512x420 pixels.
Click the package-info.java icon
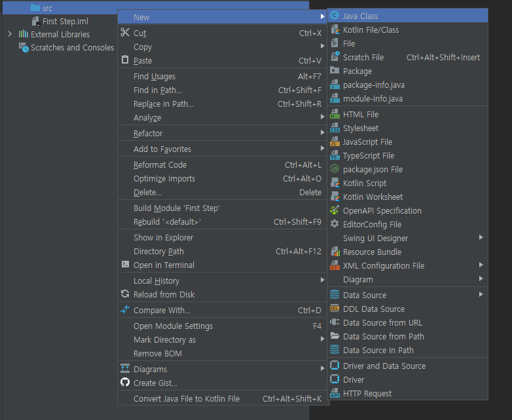pos(335,85)
